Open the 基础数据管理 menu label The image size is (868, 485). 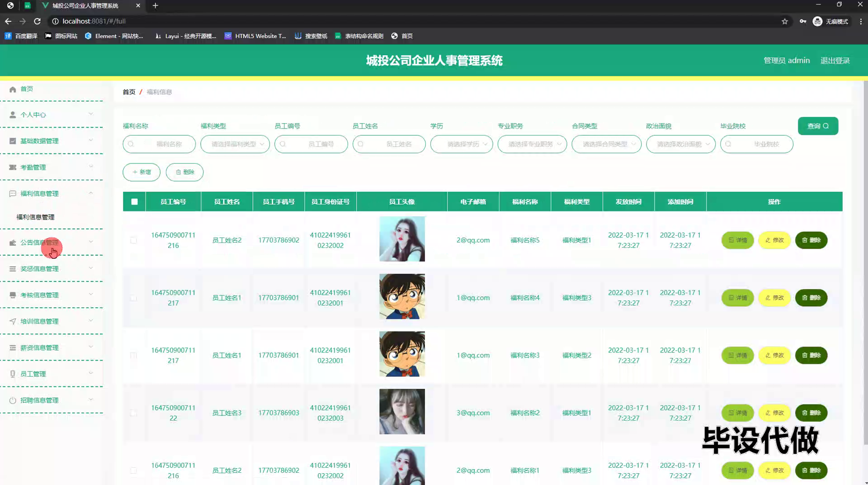[39, 141]
